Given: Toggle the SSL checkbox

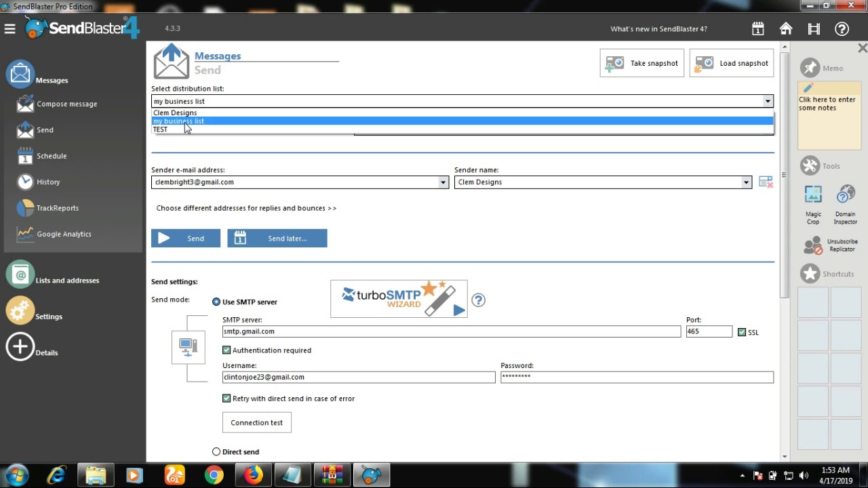Looking at the screenshot, I should coord(742,332).
